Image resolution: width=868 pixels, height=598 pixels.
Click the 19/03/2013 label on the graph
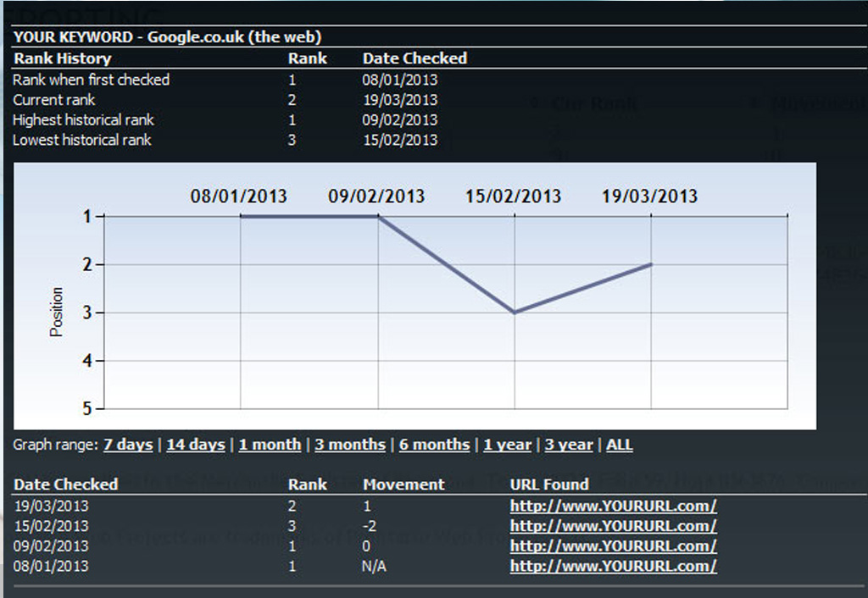tap(650, 196)
